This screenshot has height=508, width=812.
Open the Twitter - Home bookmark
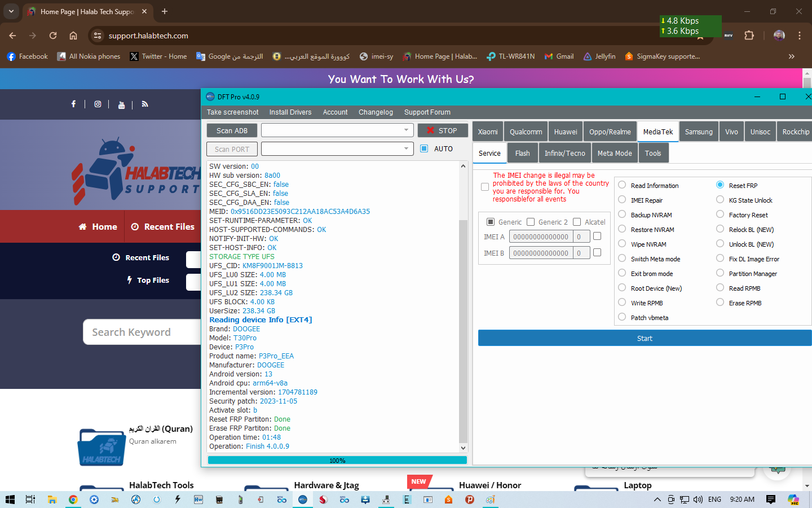[x=158, y=56]
